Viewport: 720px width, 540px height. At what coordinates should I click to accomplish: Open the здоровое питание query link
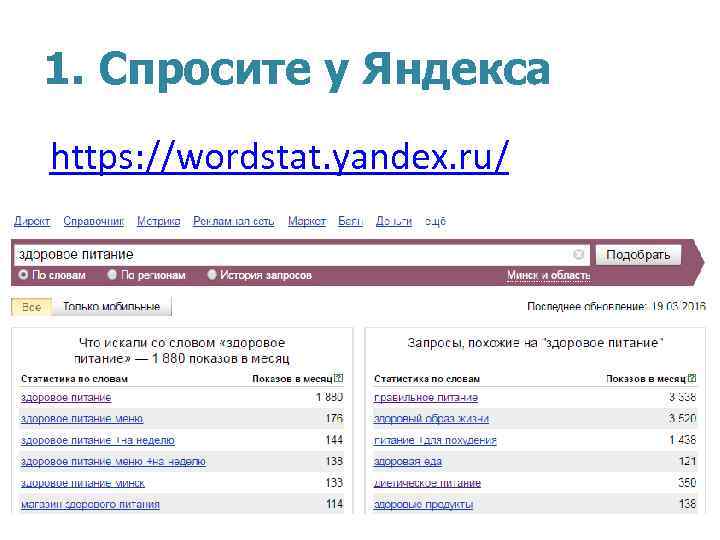point(66,397)
